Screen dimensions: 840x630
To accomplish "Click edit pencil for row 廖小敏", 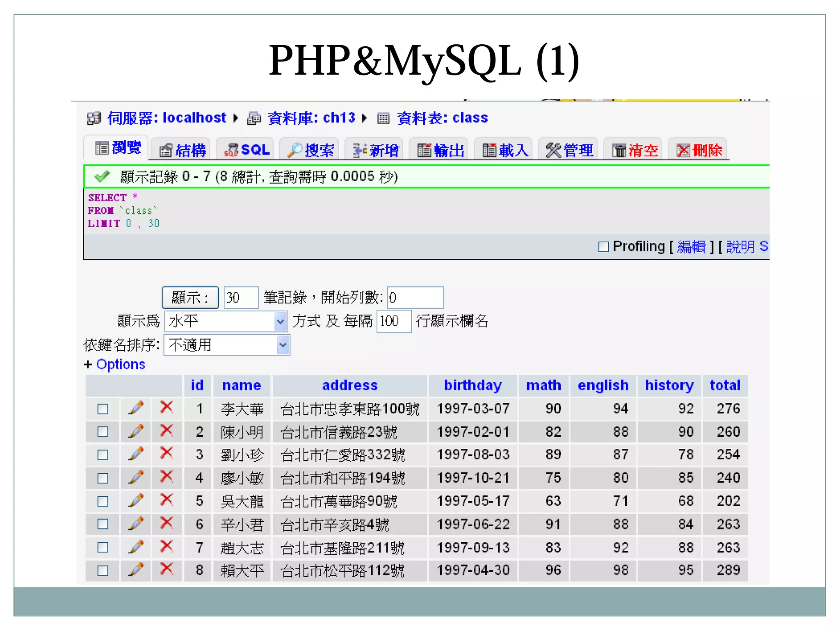I will 136,477.
